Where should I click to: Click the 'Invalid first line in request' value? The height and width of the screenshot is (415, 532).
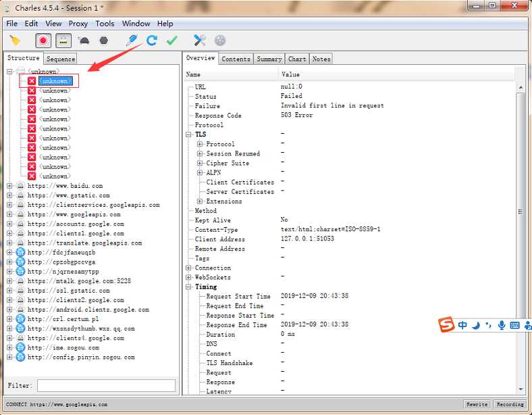[332, 105]
